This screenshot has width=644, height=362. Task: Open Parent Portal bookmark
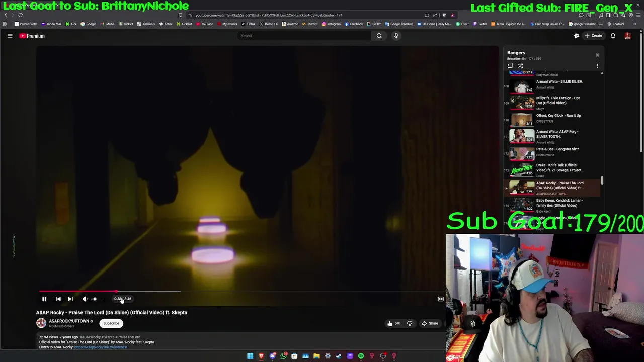(26, 24)
